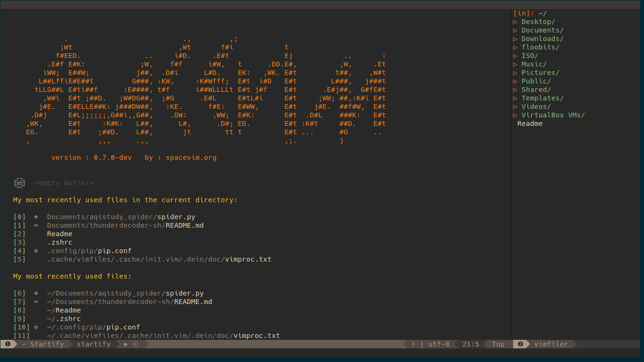Select the VirtualBox VMs/ directory name

[x=553, y=115]
